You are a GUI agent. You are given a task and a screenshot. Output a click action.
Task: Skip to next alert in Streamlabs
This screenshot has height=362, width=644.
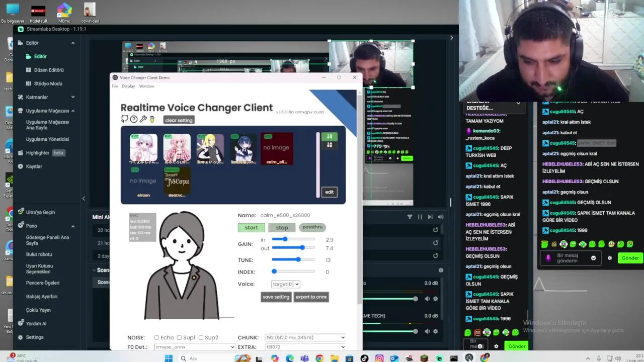point(430,217)
